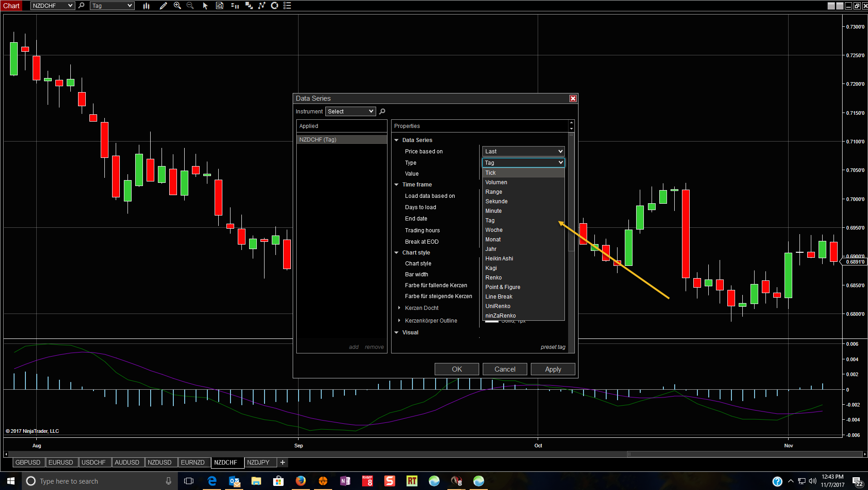
Task: Add a new chart tab
Action: pos(283,462)
